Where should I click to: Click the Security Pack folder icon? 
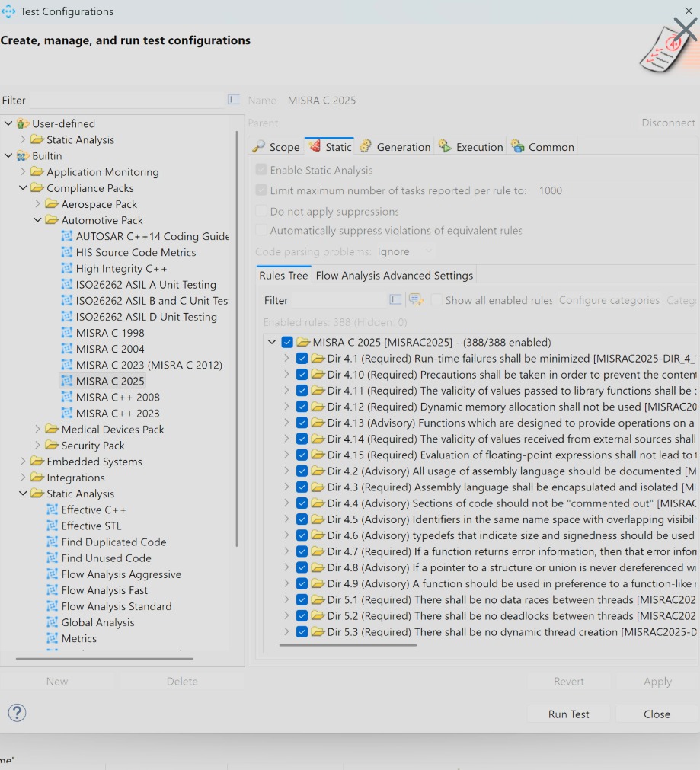click(52, 445)
